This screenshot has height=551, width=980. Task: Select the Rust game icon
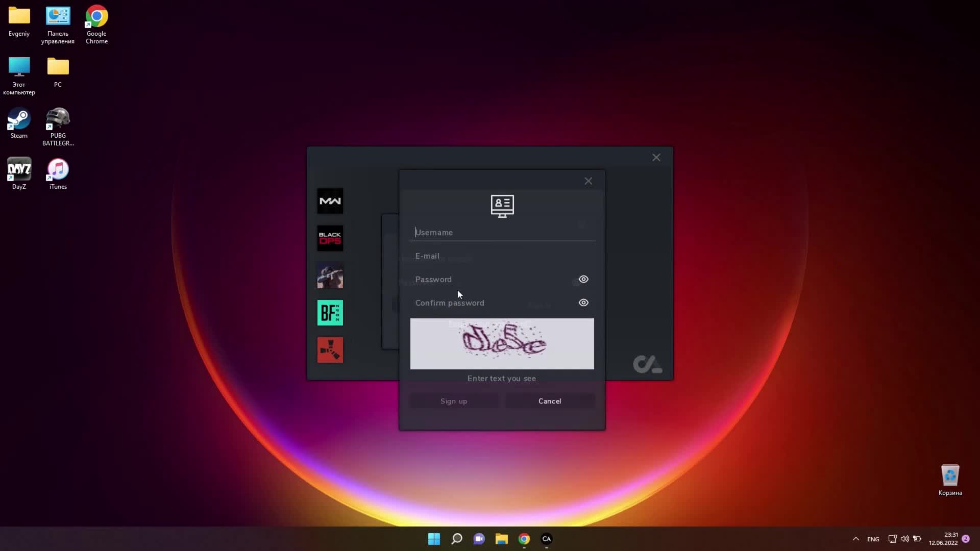pyautogui.click(x=330, y=350)
